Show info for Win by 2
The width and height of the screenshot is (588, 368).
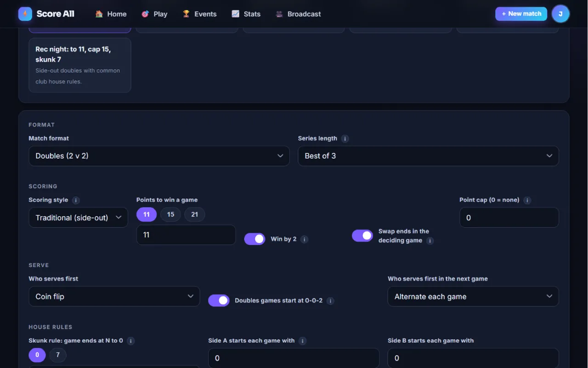[x=304, y=239]
